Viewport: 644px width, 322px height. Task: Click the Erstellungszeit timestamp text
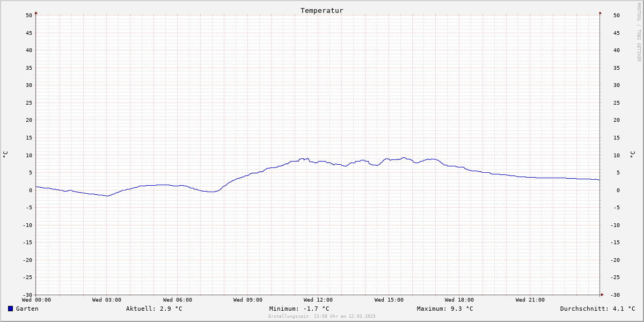(322, 316)
